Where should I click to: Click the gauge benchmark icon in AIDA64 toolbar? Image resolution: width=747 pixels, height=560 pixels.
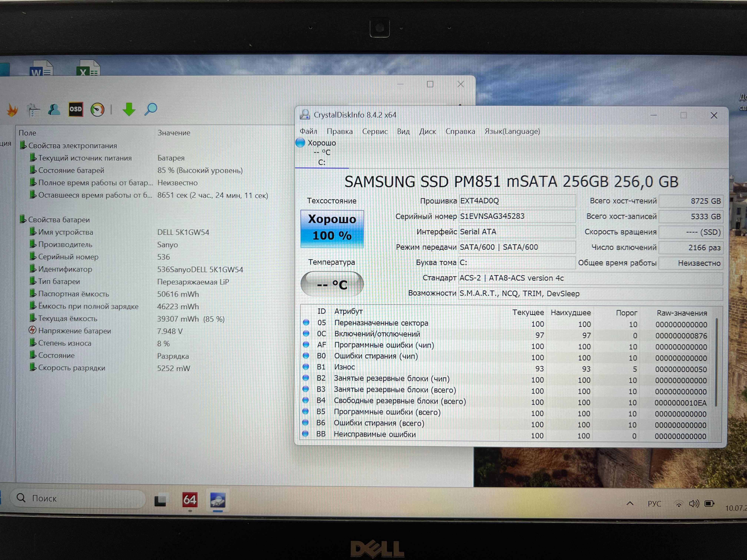point(98,110)
